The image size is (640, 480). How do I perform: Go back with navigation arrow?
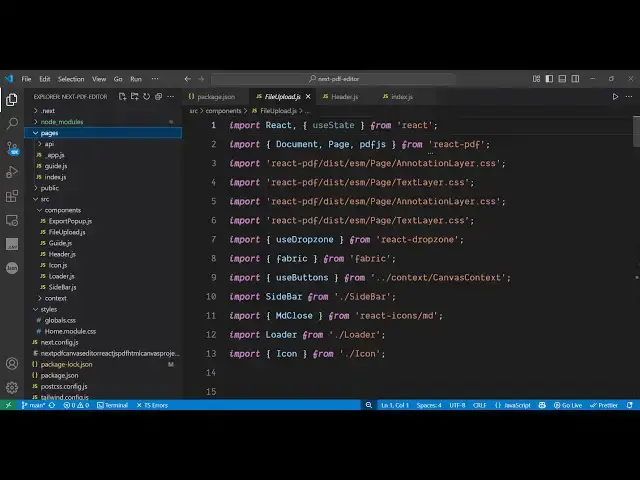tap(188, 79)
